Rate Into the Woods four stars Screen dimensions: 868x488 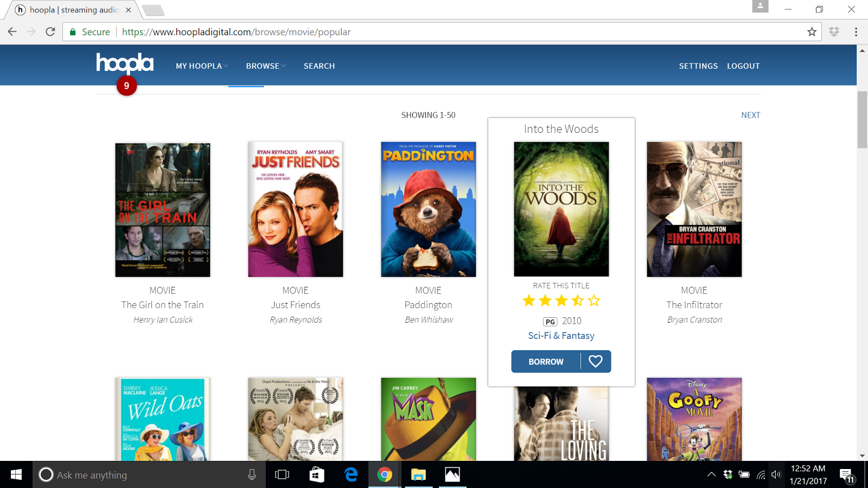(578, 300)
